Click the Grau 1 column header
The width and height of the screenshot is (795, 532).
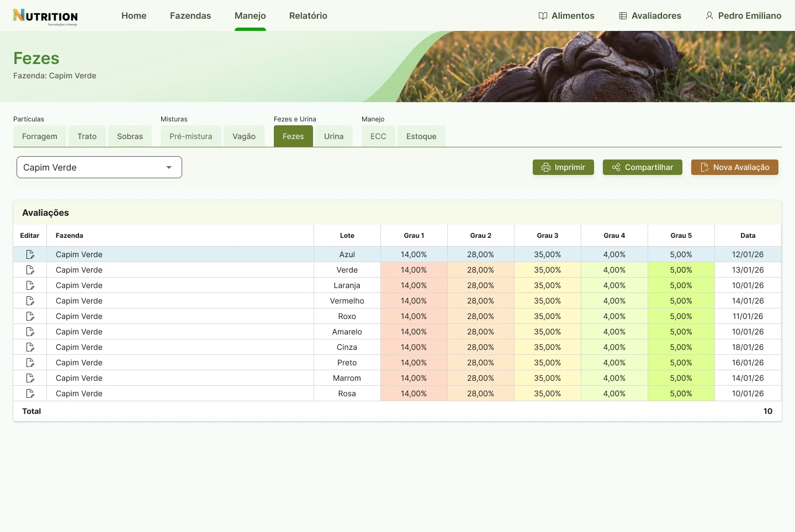[414, 236]
